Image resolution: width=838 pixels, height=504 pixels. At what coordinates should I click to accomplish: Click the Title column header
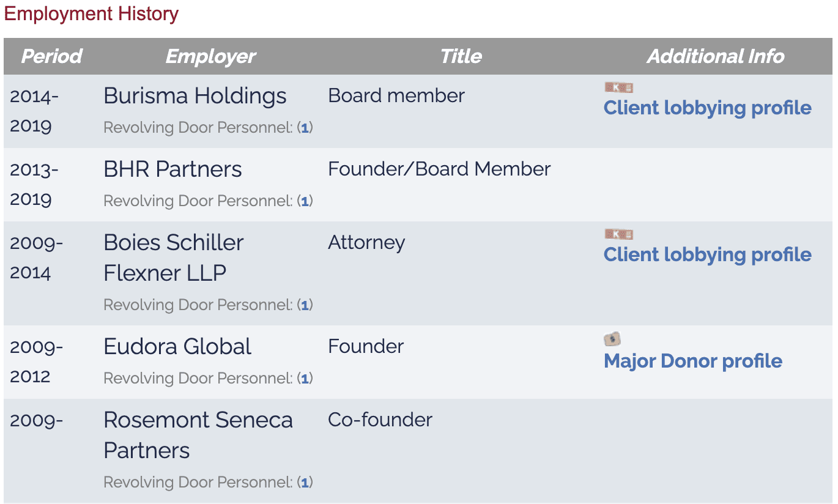pos(461,56)
